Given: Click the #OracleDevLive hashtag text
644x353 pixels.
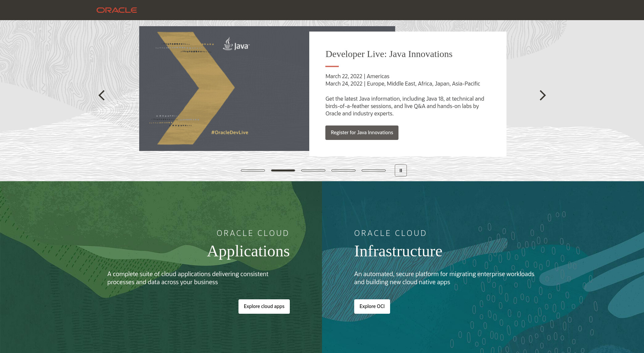Looking at the screenshot, I should (230, 133).
